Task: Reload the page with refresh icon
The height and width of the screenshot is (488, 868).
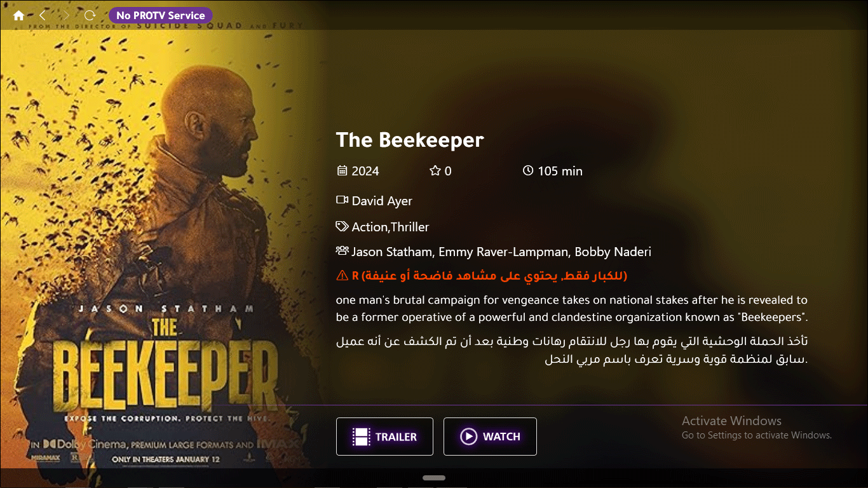Action: pyautogui.click(x=90, y=15)
